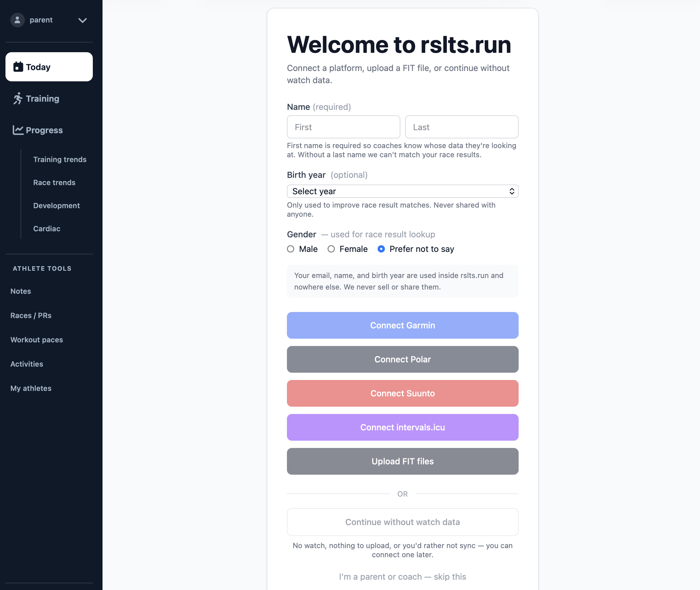Click the calendar icon beside Today
Screen dimensions: 700x590
18,67
